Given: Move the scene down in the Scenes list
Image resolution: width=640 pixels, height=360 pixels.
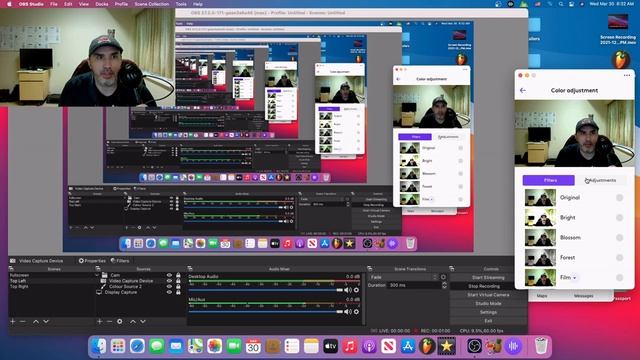Looking at the screenshot, I should 46,322.
